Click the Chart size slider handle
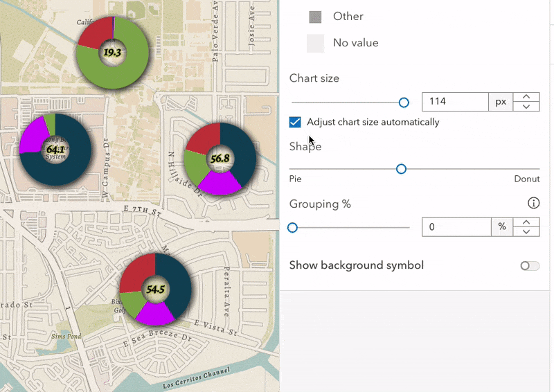Viewport: 554px width, 392px height. pos(404,103)
